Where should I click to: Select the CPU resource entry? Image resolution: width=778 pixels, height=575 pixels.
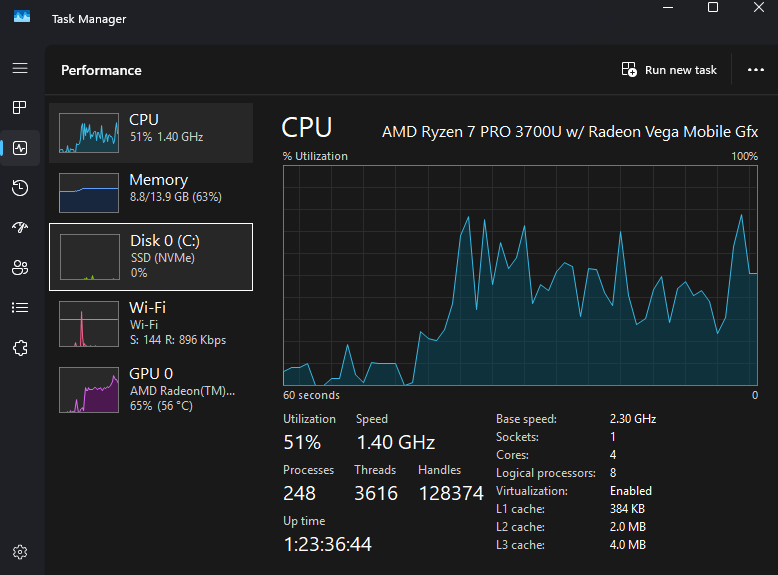[151, 132]
